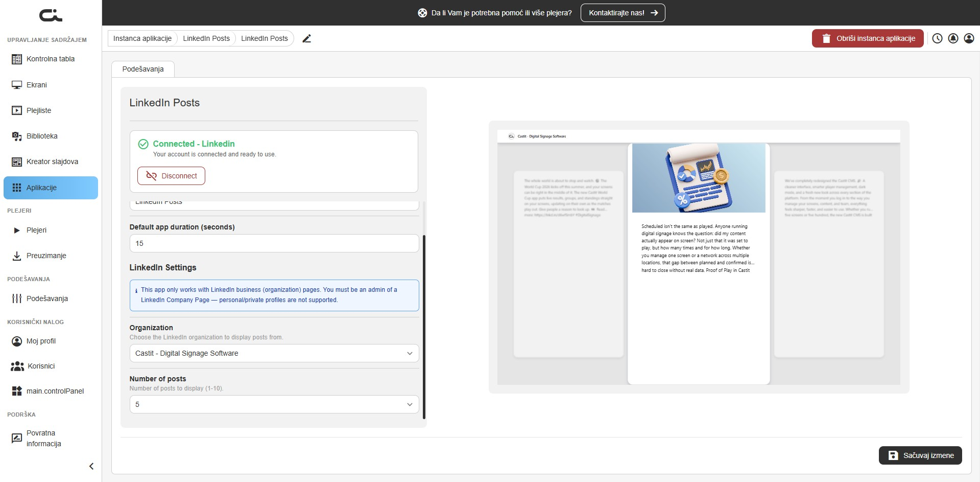This screenshot has height=482, width=980.
Task: Open the first LinkedIn Posts breadcrumb
Action: click(x=206, y=38)
